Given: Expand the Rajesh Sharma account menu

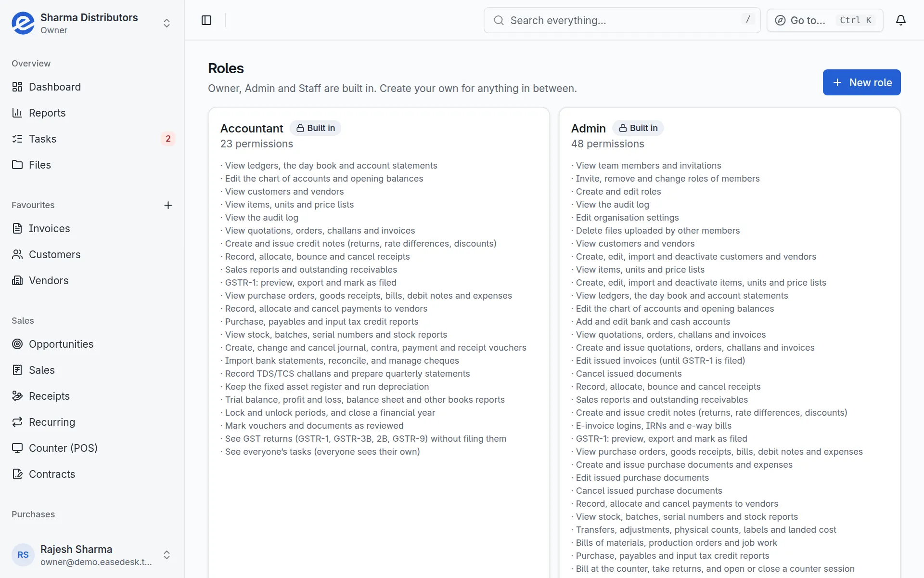Looking at the screenshot, I should [92, 555].
